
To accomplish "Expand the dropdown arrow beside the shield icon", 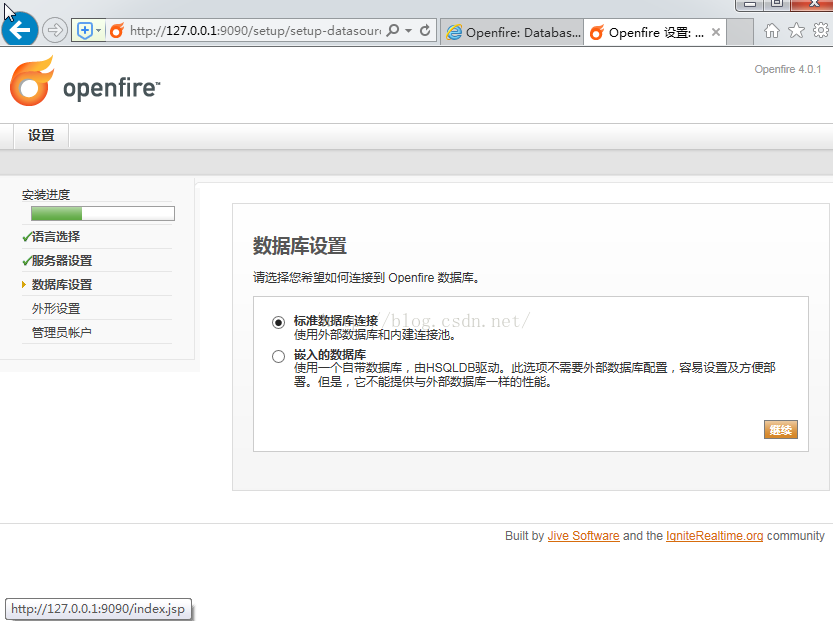I will point(99,30).
